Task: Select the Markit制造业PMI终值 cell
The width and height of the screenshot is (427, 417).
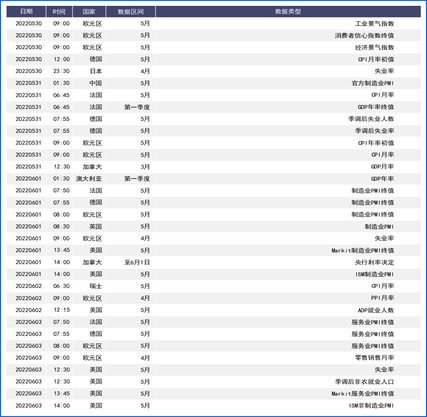Action: click(363, 250)
